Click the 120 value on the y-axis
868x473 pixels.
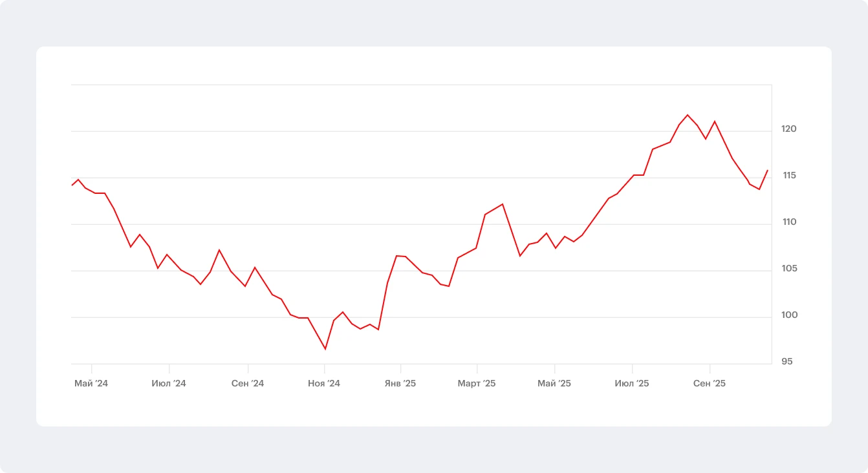(789, 129)
